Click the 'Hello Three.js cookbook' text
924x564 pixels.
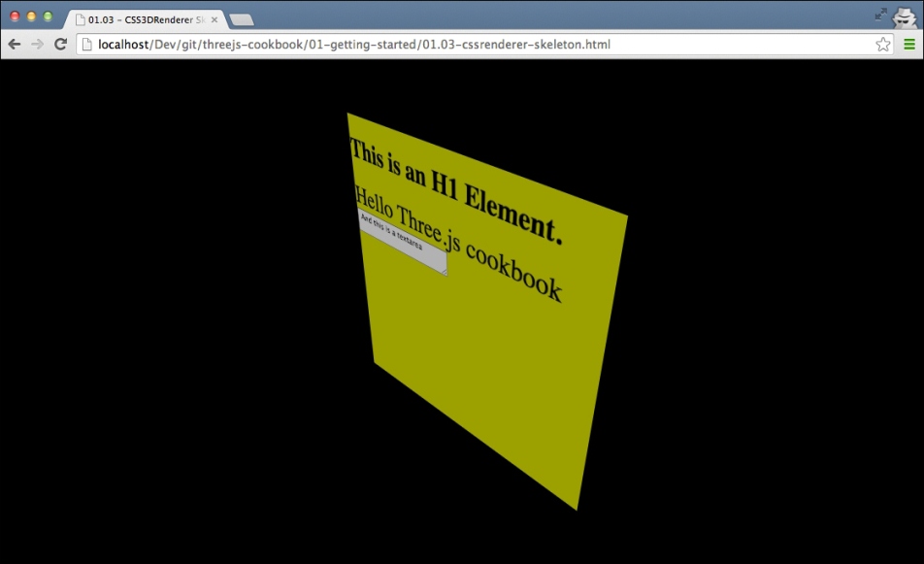tap(459, 244)
